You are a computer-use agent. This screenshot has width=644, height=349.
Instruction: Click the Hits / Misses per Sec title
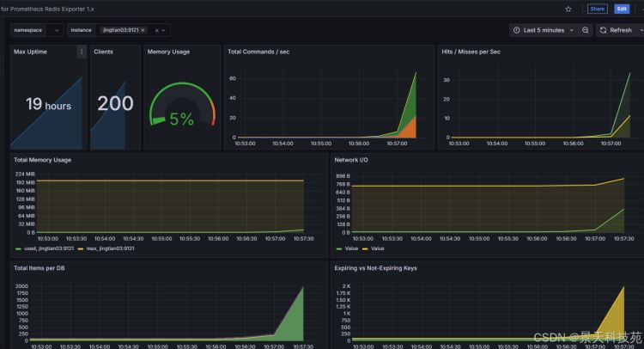click(x=471, y=52)
